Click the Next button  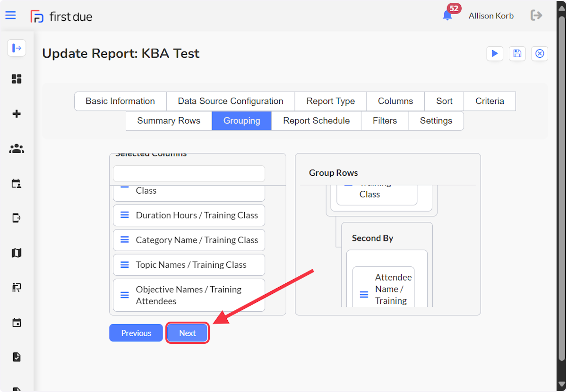[x=188, y=333]
